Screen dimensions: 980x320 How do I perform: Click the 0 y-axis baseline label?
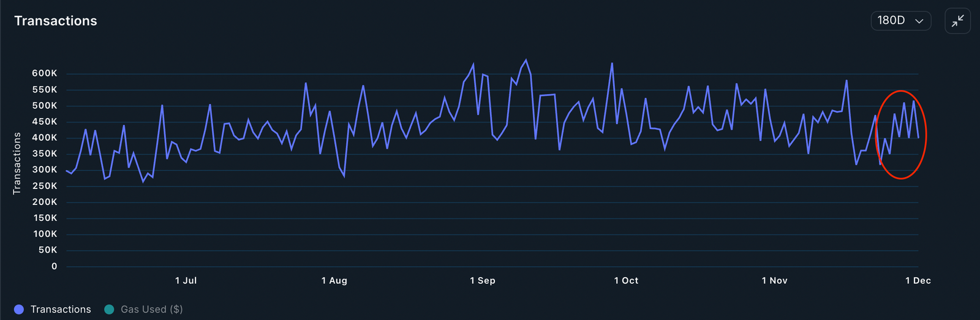click(x=55, y=266)
